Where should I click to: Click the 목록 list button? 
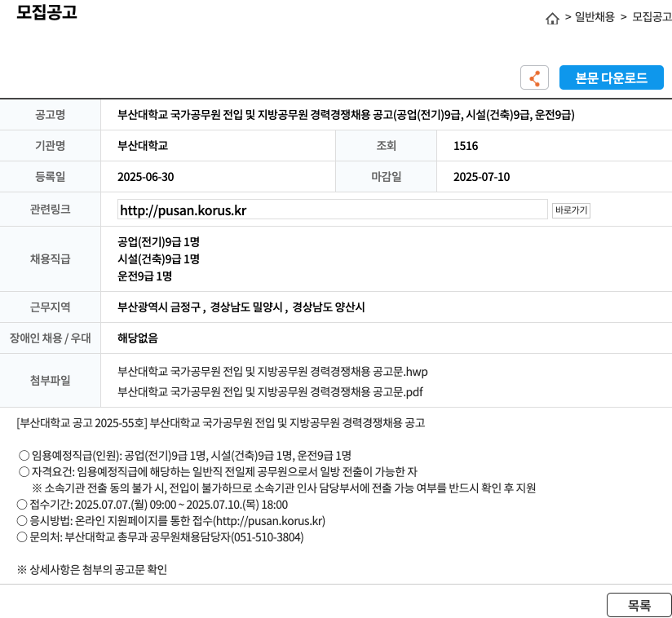point(639,605)
